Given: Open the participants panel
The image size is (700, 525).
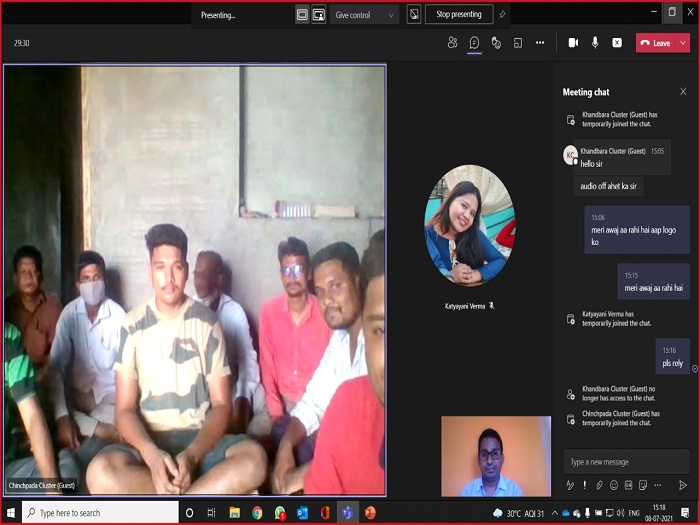Looking at the screenshot, I should (x=452, y=43).
